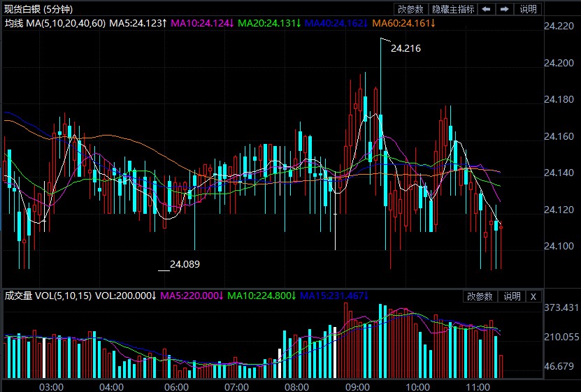The height and width of the screenshot is (392, 581).
Task: Toggle 隐藏主指标 to hide main indicator
Action: (453, 9)
